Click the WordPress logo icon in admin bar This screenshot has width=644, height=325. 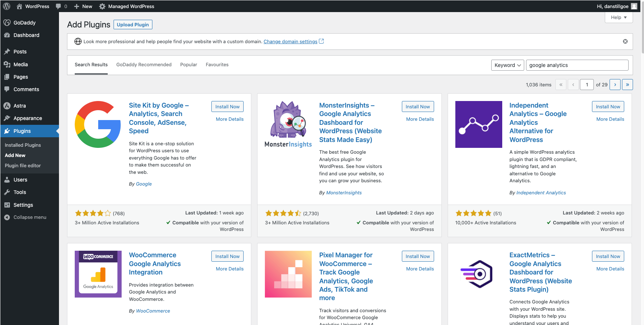(7, 6)
